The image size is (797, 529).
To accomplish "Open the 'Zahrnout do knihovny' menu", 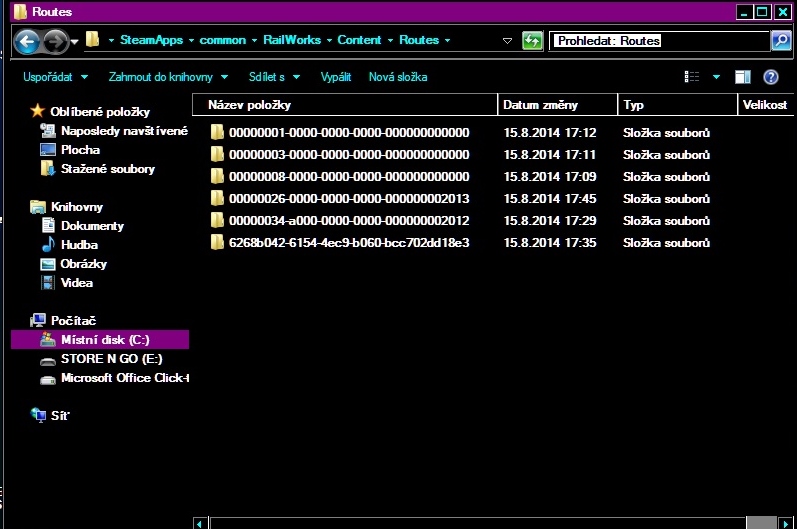I will 168,77.
